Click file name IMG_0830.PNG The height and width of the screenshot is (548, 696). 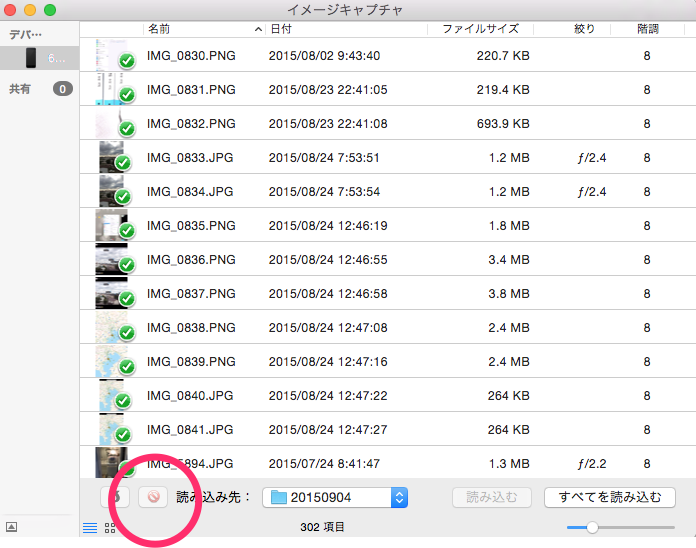point(191,55)
